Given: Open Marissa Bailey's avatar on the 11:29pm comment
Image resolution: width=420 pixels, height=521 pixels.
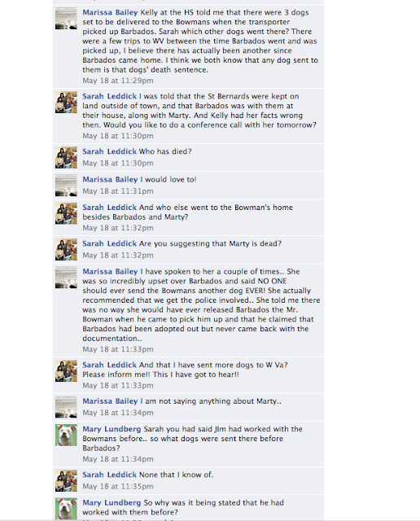Looking at the screenshot, I should tap(66, 19).
